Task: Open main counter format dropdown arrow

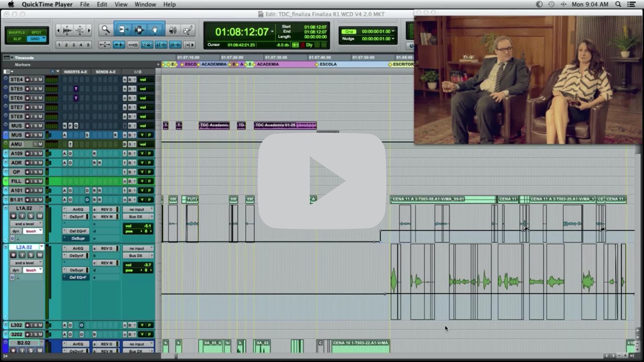Action: [272, 31]
